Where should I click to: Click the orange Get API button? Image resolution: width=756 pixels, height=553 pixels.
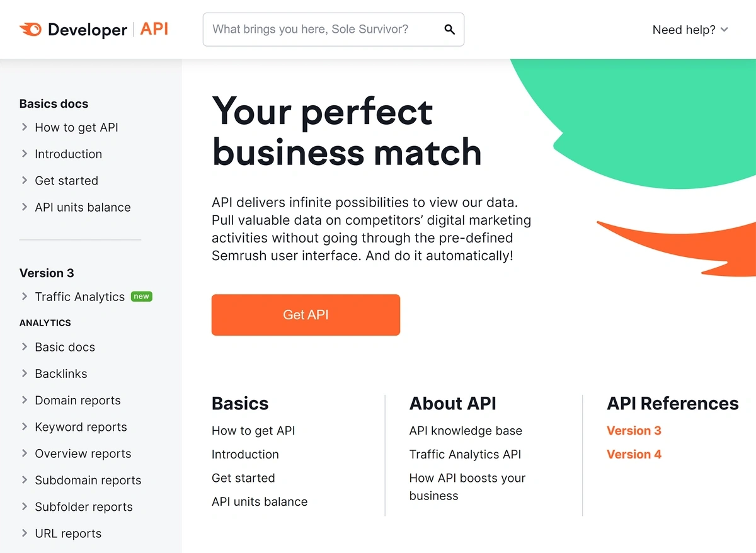[x=306, y=315]
